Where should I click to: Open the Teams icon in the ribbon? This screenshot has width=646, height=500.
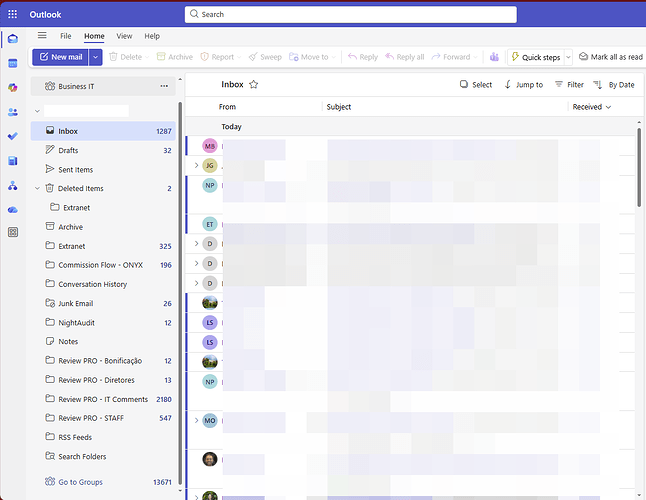[x=494, y=57]
